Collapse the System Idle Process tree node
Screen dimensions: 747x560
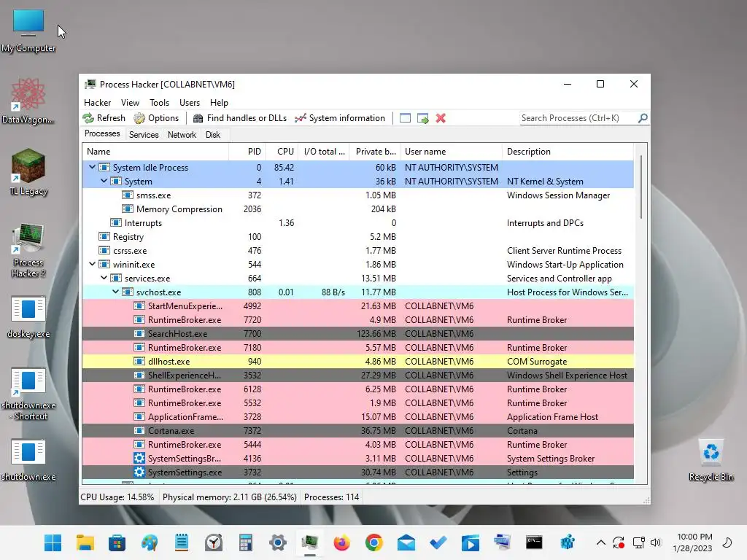(x=92, y=167)
